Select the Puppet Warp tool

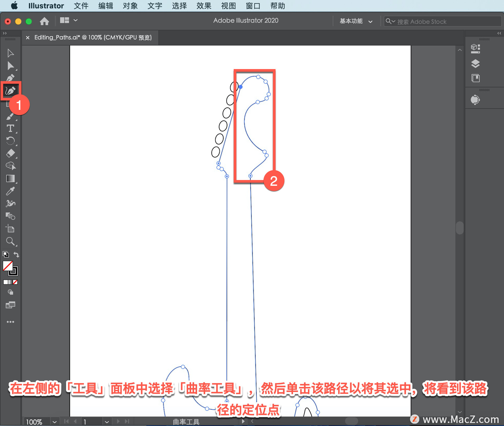click(10, 203)
